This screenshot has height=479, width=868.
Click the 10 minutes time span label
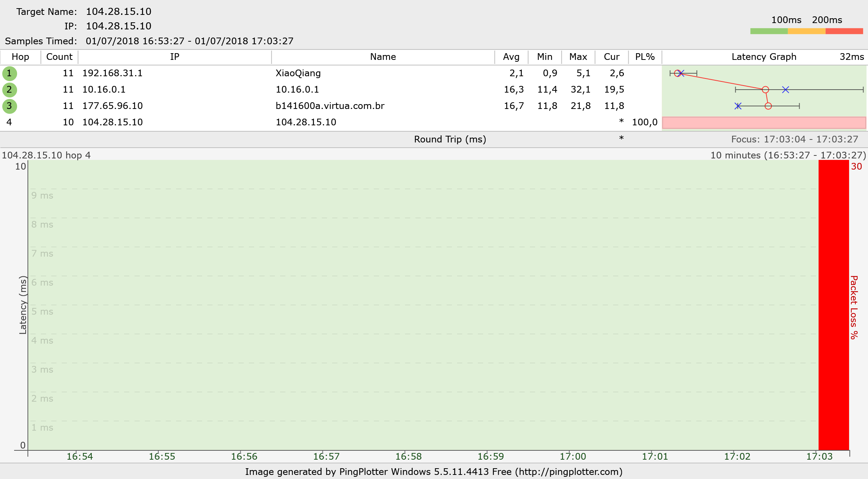788,155
